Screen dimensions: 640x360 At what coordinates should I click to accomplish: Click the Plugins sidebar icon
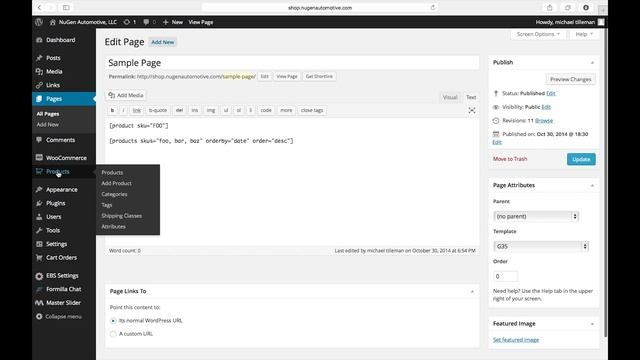39,203
